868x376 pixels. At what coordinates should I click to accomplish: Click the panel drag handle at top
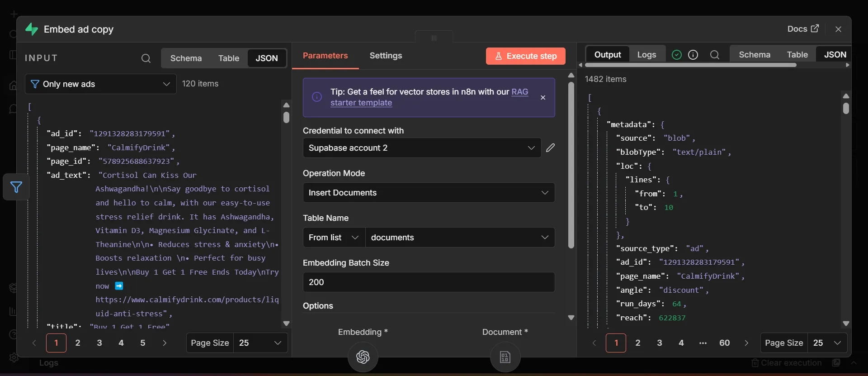[434, 38]
